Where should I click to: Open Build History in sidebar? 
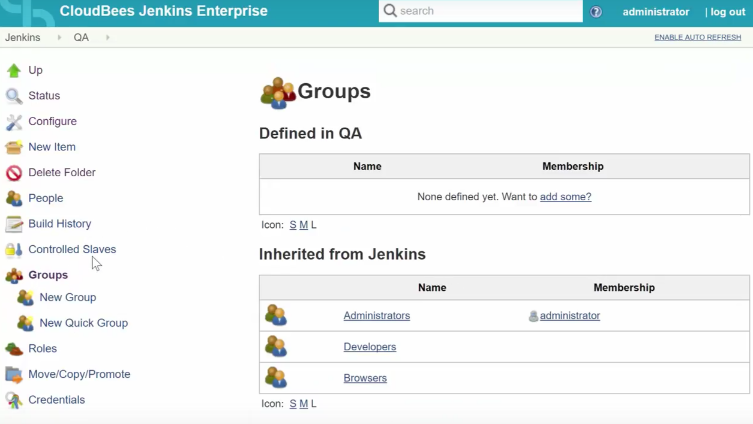click(x=60, y=224)
